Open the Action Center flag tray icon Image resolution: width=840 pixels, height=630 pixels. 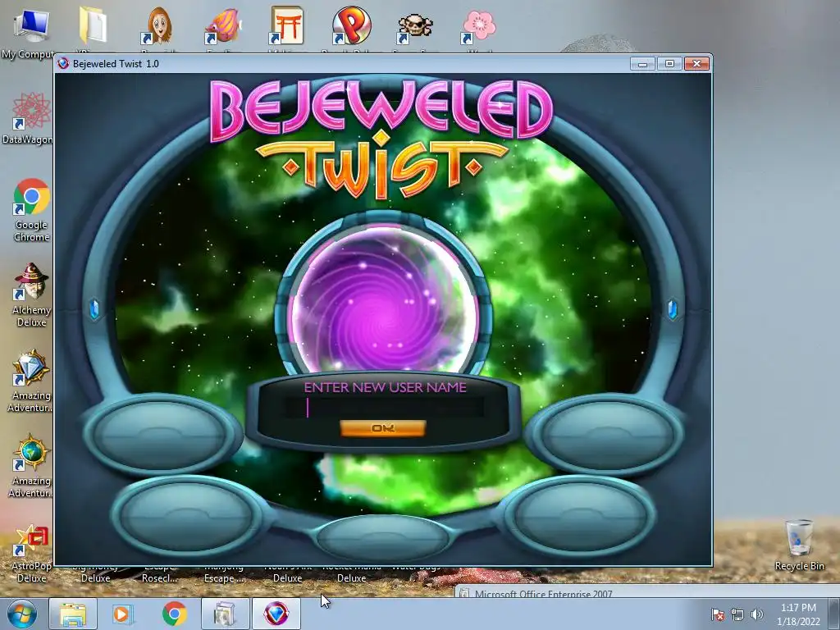tap(718, 614)
